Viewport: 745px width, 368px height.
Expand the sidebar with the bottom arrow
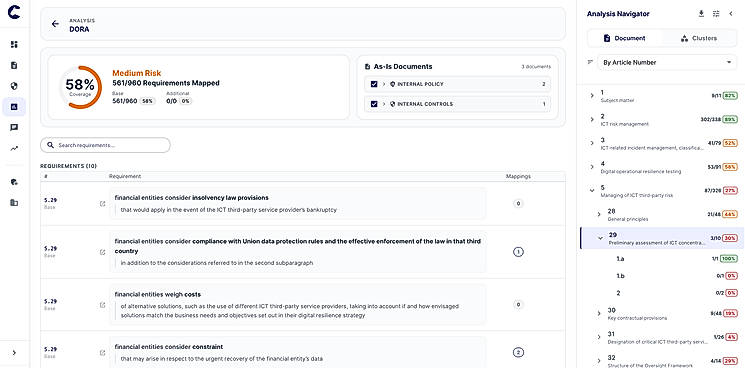(x=14, y=353)
